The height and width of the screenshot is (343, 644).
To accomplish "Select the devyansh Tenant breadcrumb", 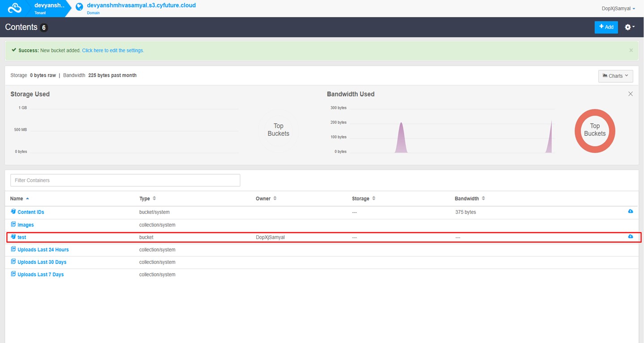I will click(48, 8).
